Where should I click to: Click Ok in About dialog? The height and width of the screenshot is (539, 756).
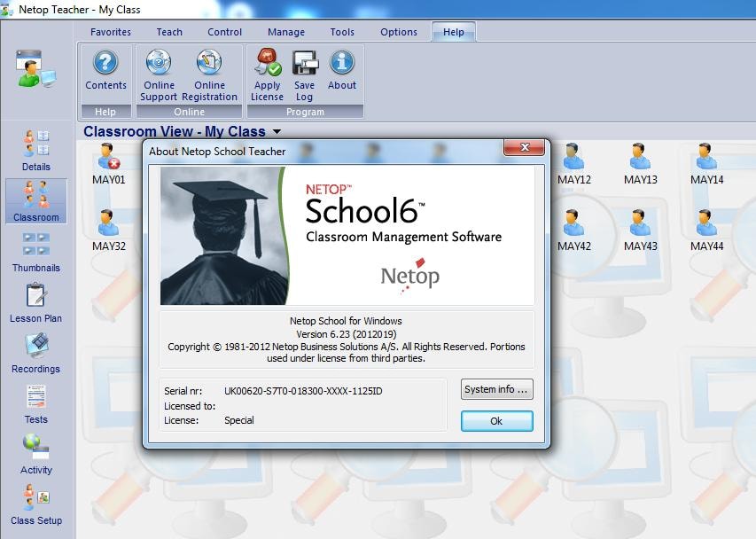(496, 421)
